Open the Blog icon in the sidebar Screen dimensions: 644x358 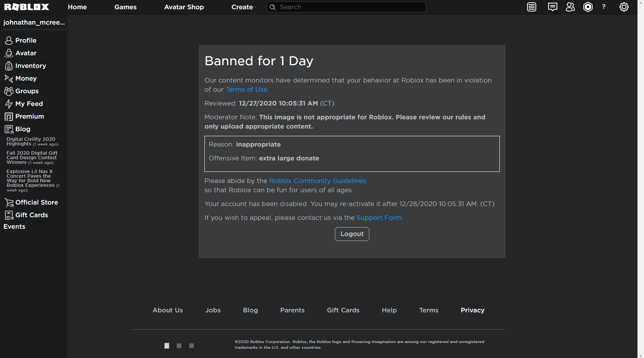click(x=9, y=129)
